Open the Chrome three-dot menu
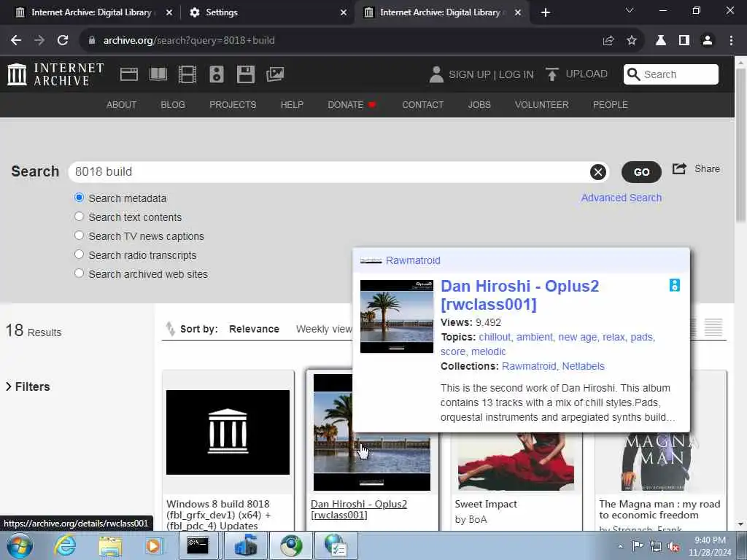Screen dimensions: 747x560 731,41
